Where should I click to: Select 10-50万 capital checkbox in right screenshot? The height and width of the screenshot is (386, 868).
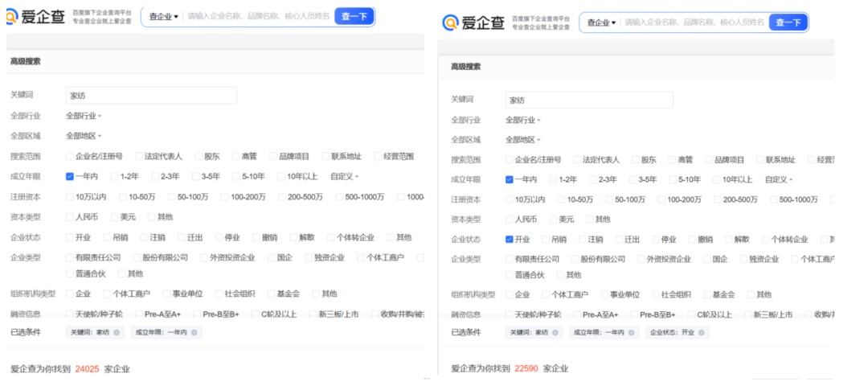click(561, 199)
